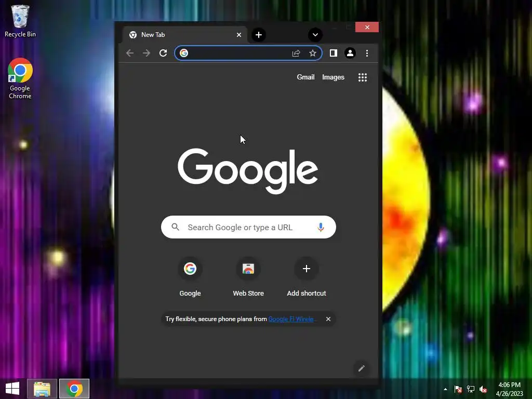The image size is (532, 399).
Task: Open the profile avatar menu
Action: click(350, 54)
